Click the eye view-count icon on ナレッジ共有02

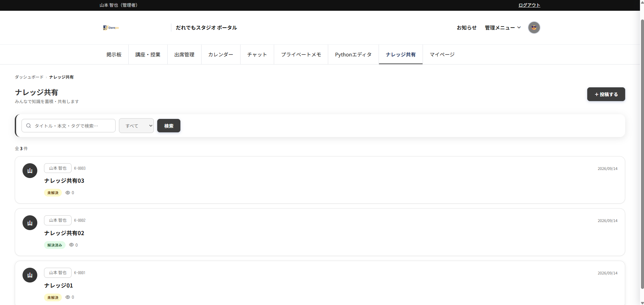pos(71,245)
